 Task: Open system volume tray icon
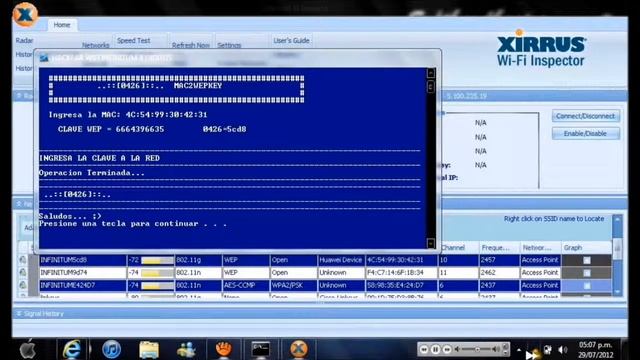562,349
